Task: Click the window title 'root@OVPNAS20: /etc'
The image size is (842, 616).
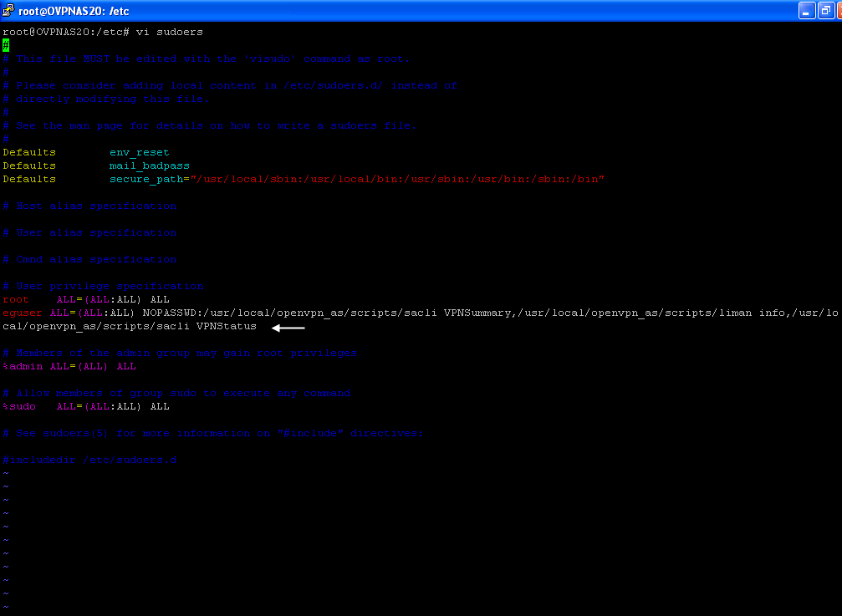Action: (74, 11)
